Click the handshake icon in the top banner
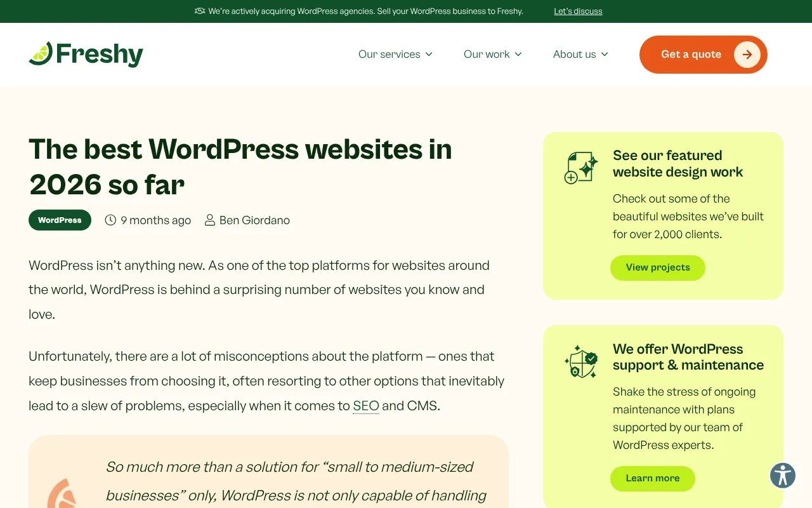This screenshot has height=508, width=812. coord(200,11)
